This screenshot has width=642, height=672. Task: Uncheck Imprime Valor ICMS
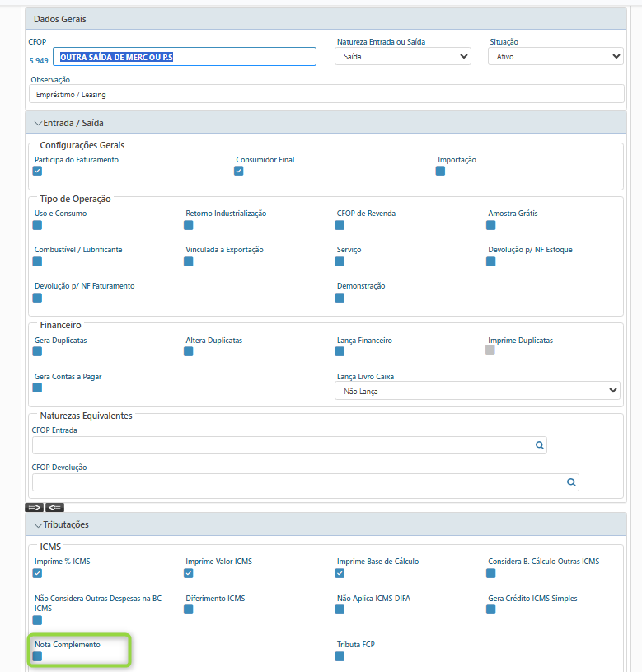(189, 573)
